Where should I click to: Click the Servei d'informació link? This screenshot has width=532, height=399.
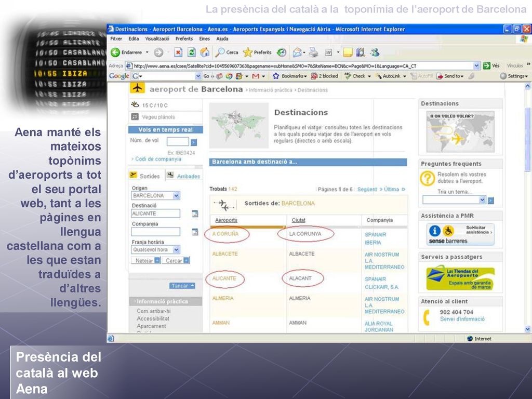click(462, 319)
